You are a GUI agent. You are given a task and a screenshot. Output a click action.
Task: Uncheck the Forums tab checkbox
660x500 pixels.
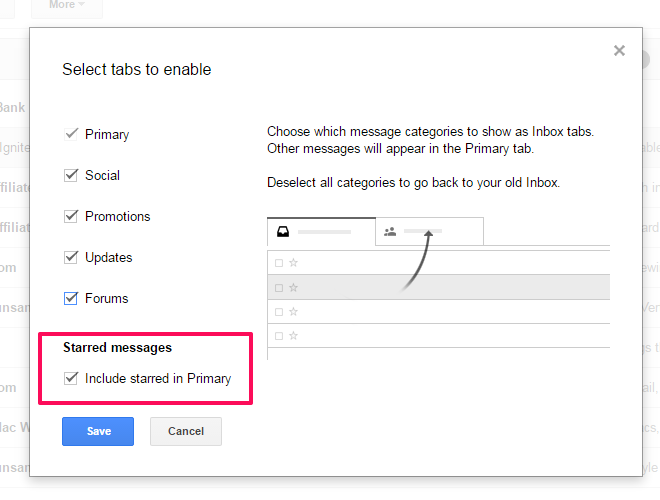click(71, 298)
